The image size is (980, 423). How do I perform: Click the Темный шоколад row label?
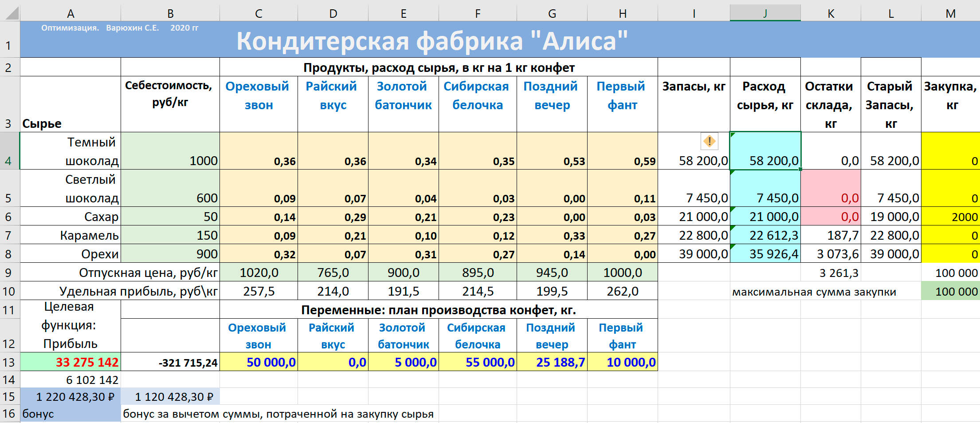(x=71, y=150)
